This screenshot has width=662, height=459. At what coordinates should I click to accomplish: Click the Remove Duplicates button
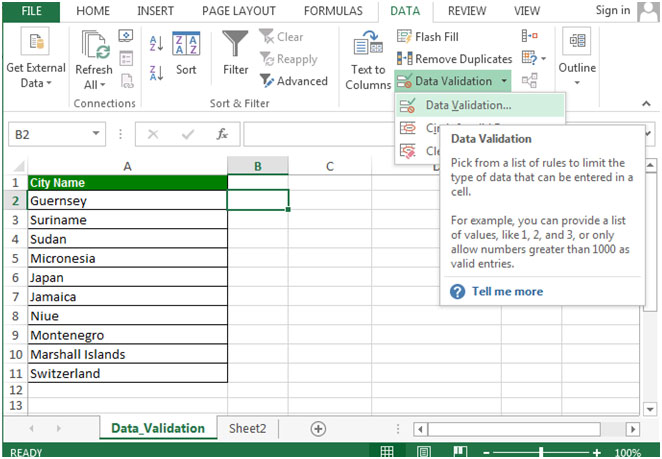pos(454,59)
